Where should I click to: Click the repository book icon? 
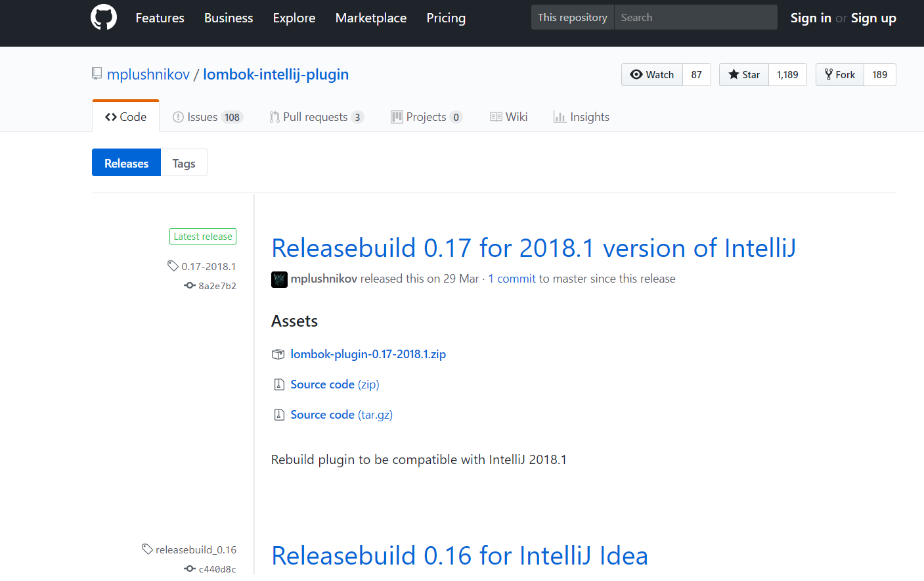pyautogui.click(x=97, y=74)
